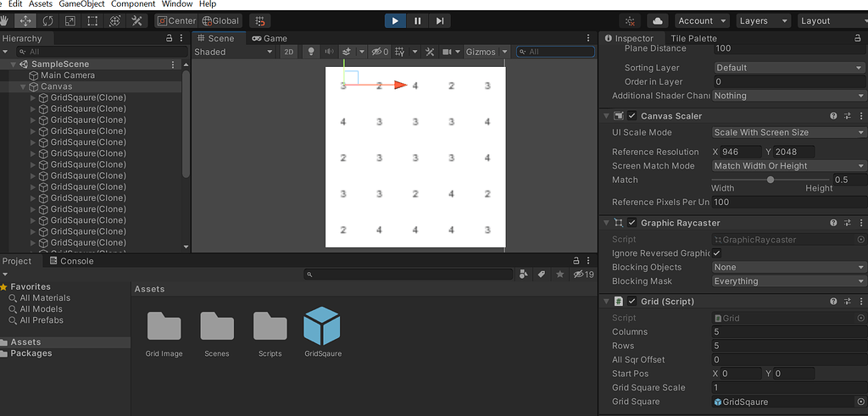Open the Component menu

coord(133,4)
